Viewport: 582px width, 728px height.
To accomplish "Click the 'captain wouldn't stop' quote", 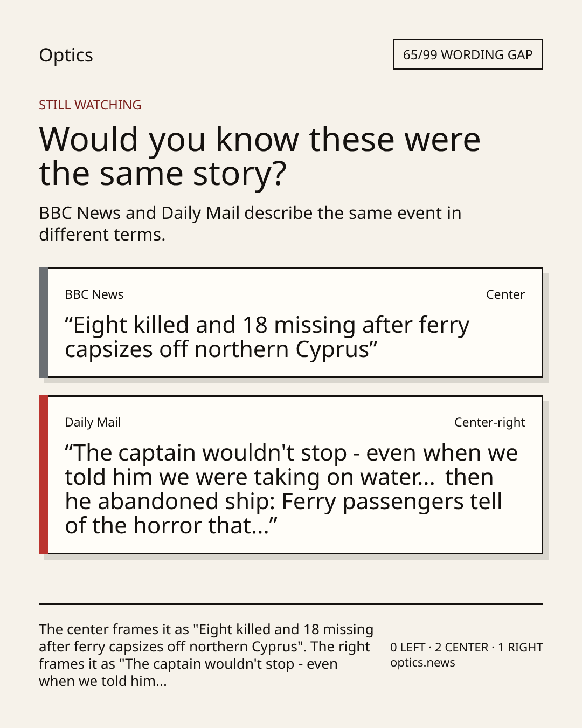I will tap(291, 489).
